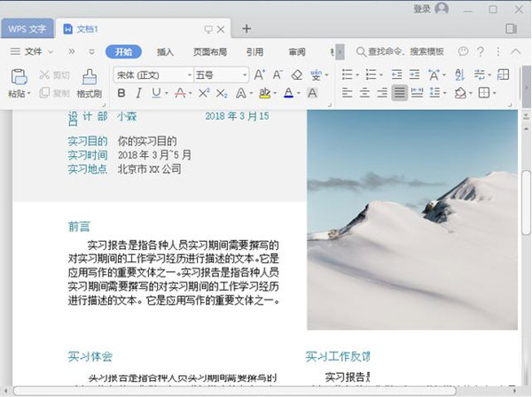Click the increase font size icon
532x397 pixels.
pos(260,75)
